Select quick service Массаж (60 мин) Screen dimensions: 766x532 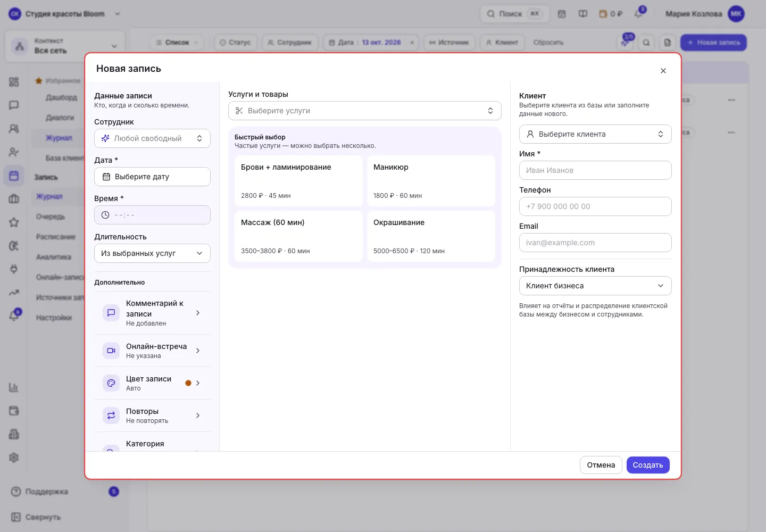[x=298, y=236]
